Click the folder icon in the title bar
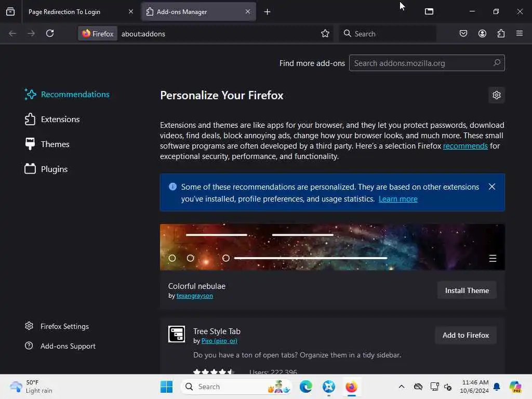This screenshot has width=532, height=399. (x=429, y=11)
